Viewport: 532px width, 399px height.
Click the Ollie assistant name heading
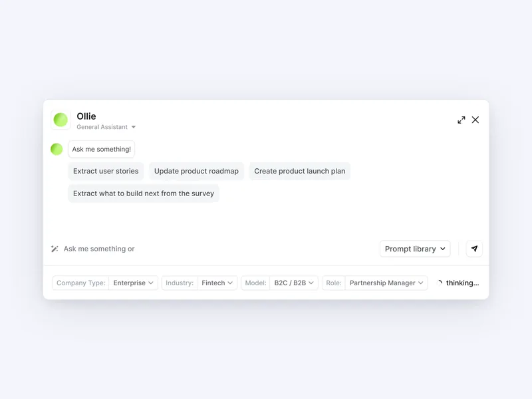coord(86,116)
